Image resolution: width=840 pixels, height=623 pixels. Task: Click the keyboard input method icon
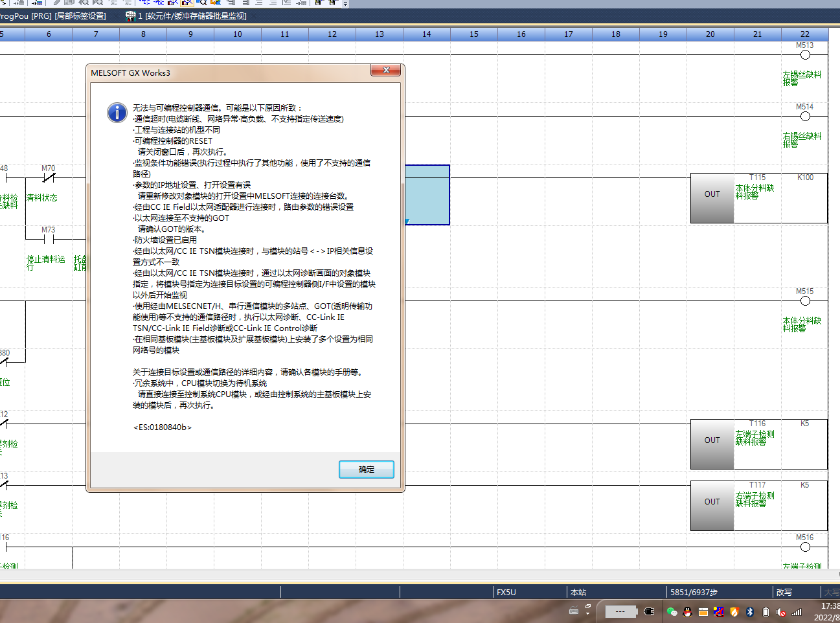click(x=574, y=611)
